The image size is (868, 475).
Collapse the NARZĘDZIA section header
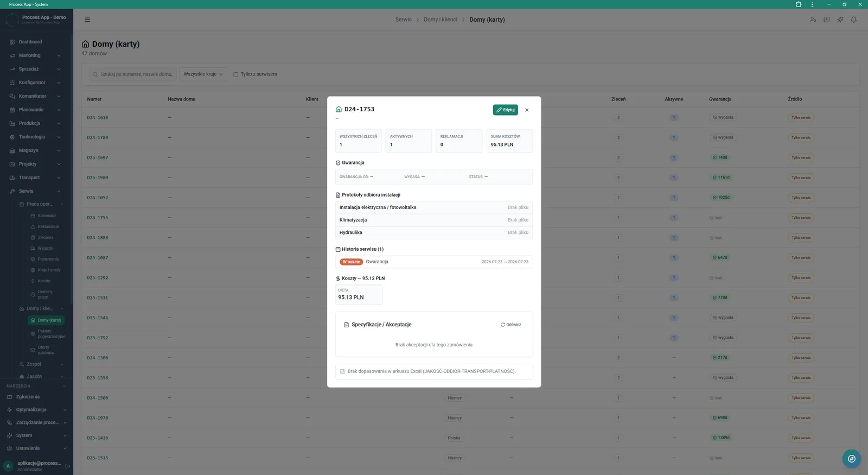point(36,386)
